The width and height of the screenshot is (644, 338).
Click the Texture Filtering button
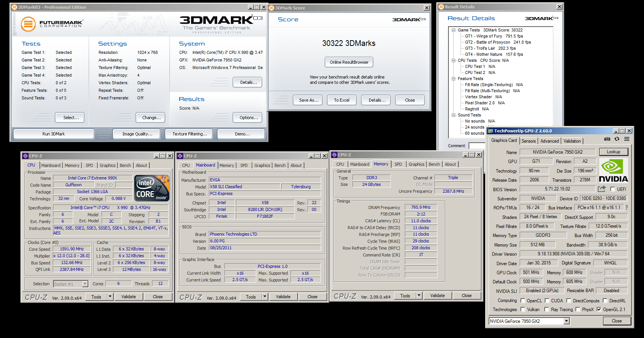(190, 134)
